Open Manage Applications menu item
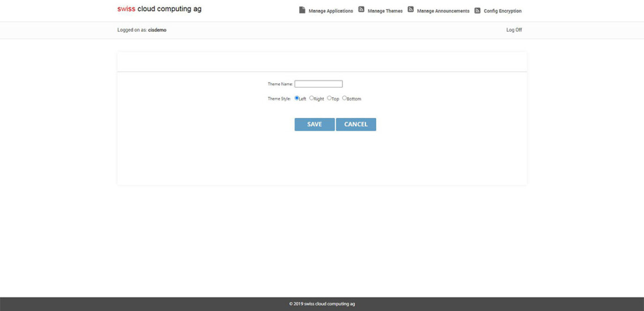644x311 pixels. 330,11
